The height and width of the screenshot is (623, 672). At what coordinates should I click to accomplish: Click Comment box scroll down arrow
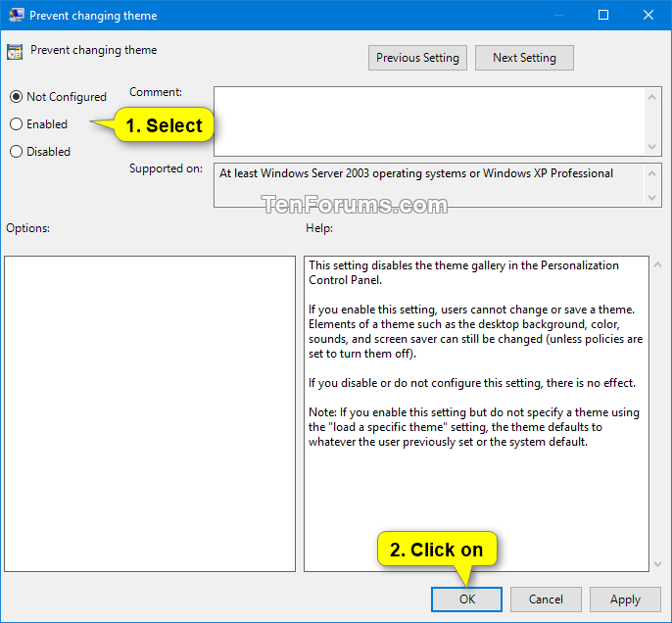(x=651, y=147)
